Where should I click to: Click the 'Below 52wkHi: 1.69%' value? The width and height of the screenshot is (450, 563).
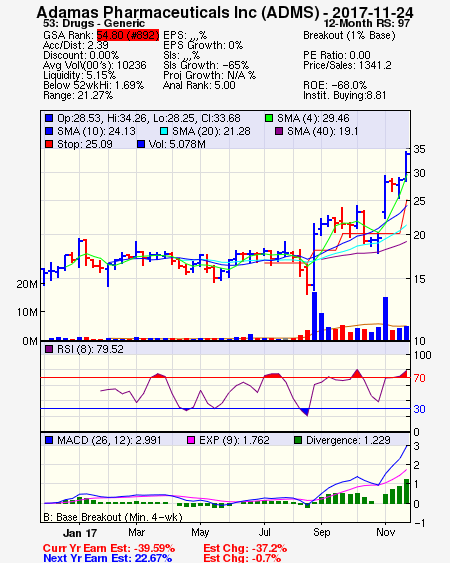(93, 85)
